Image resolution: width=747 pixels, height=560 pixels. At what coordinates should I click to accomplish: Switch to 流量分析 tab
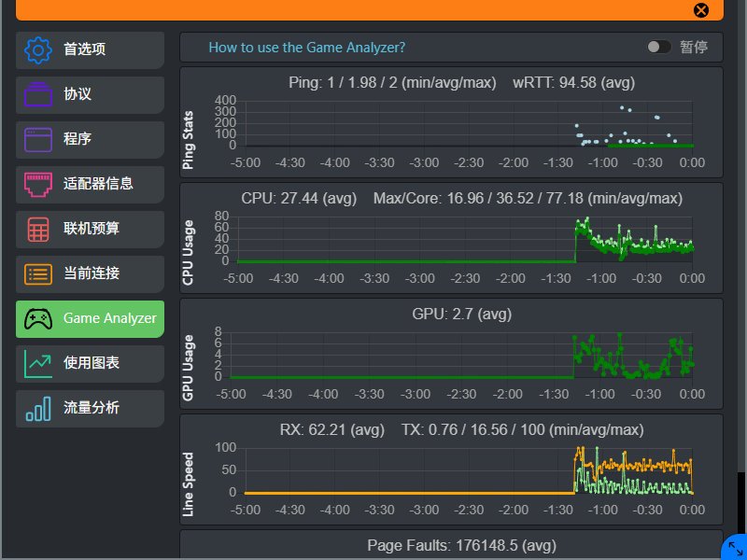(90, 408)
